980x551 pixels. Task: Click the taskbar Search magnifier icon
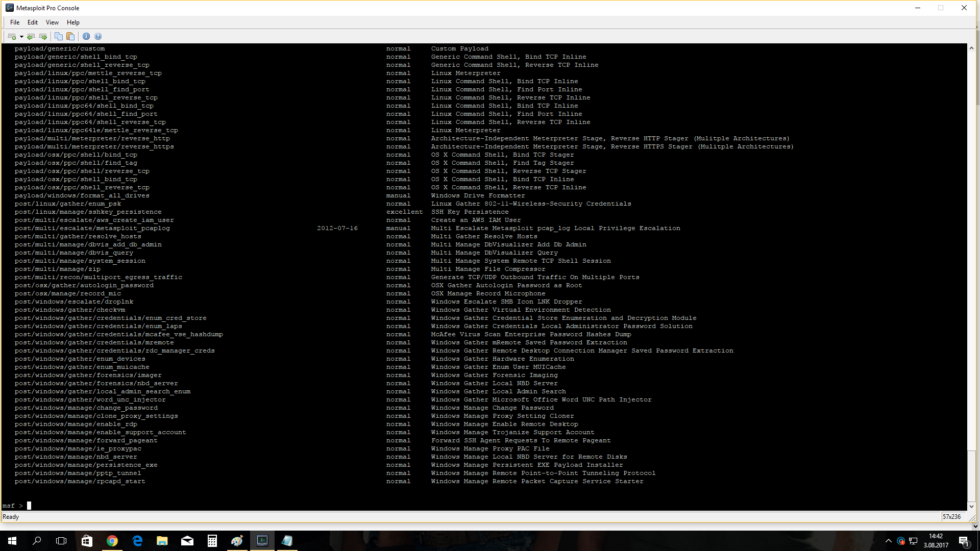(x=37, y=541)
